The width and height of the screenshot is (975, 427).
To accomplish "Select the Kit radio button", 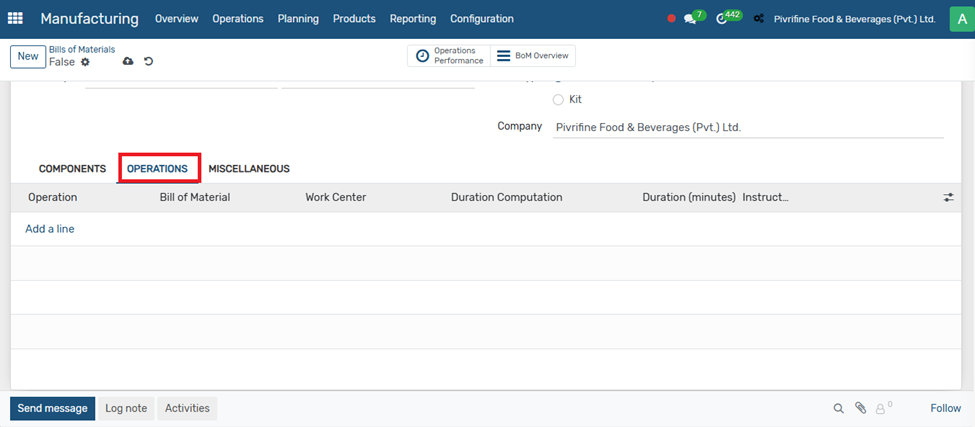I will click(x=558, y=100).
